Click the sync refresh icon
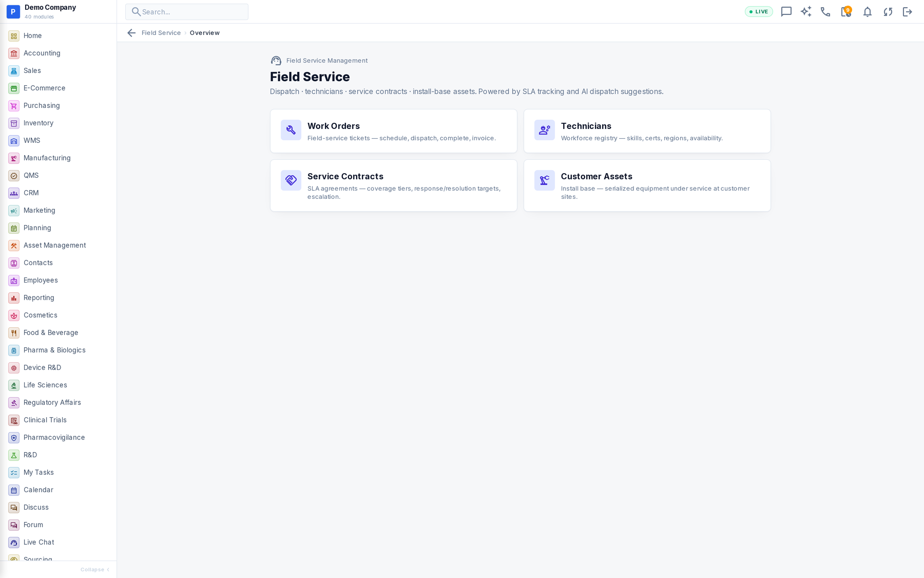 pyautogui.click(x=888, y=12)
